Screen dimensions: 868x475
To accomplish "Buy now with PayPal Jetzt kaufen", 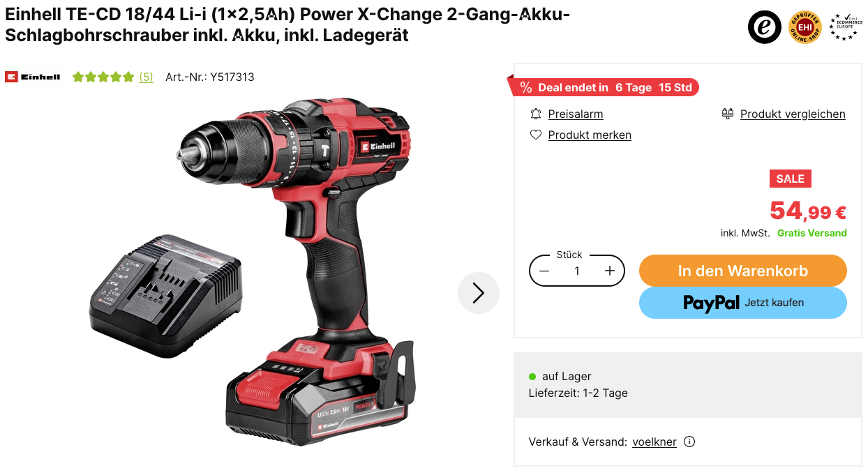I will 743,303.
